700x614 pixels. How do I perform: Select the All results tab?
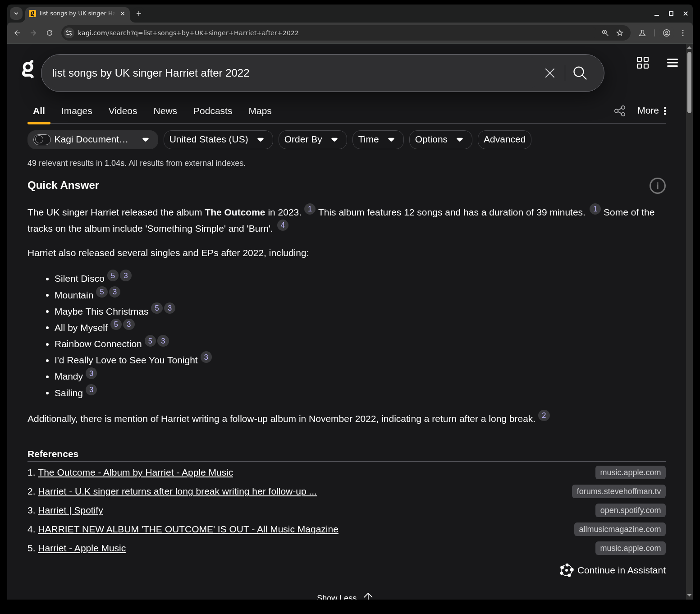(x=39, y=111)
